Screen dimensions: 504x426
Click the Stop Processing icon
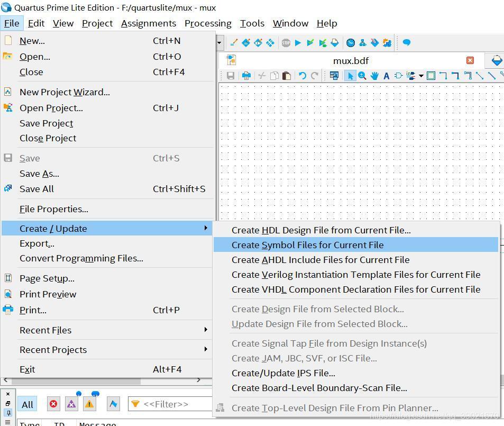(286, 43)
